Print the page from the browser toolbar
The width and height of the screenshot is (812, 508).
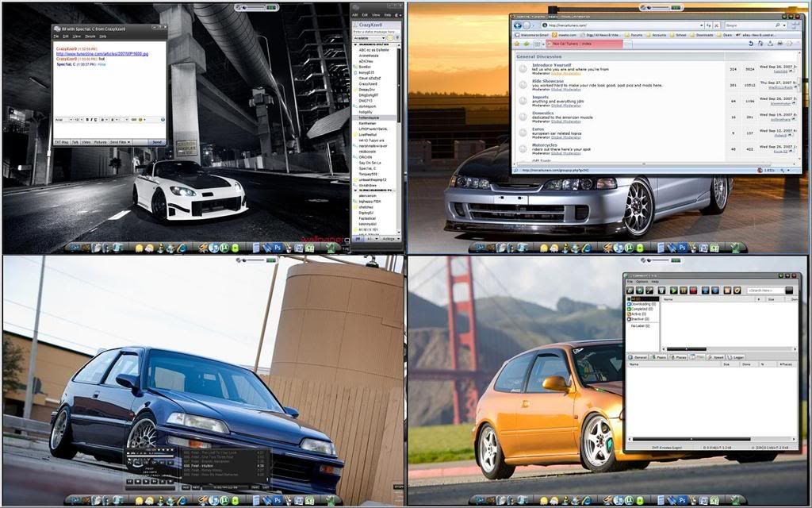pyautogui.click(x=780, y=44)
